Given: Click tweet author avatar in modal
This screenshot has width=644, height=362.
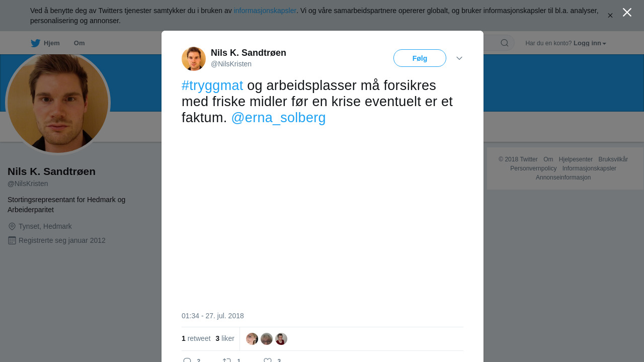Looking at the screenshot, I should [x=194, y=59].
